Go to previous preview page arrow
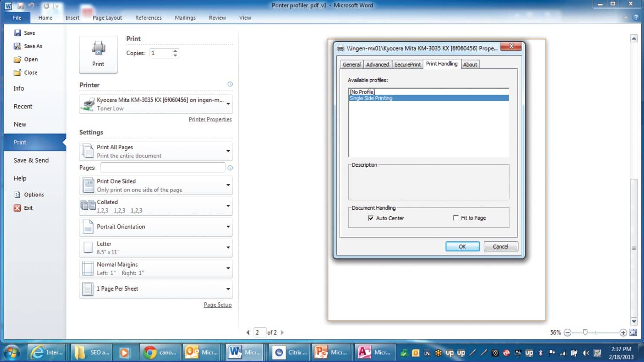The width and height of the screenshot is (644, 362). pyautogui.click(x=248, y=332)
